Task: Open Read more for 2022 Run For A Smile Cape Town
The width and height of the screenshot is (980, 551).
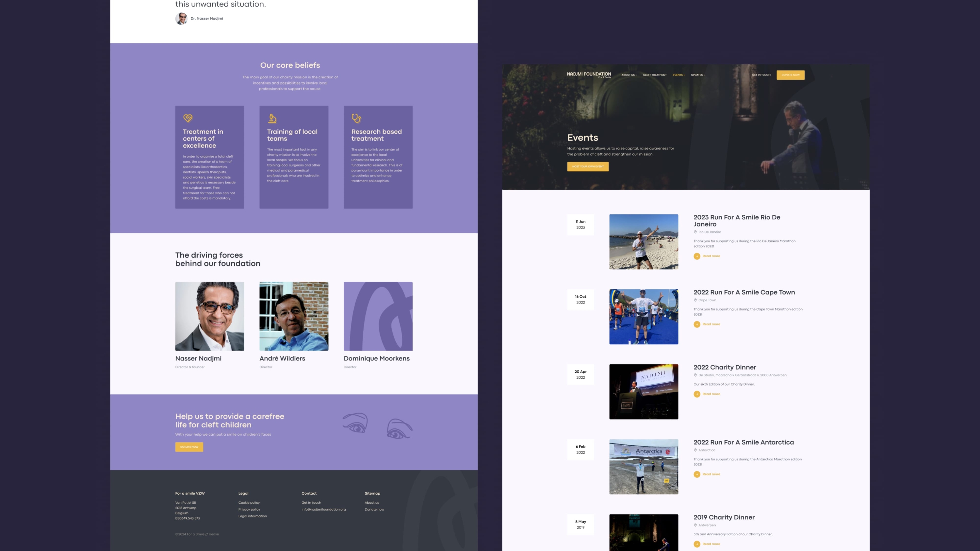Action: [711, 324]
